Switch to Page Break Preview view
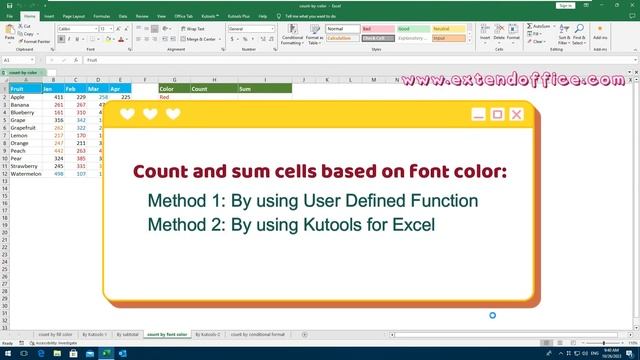Image resolution: width=640 pixels, height=360 pixels. (573, 343)
